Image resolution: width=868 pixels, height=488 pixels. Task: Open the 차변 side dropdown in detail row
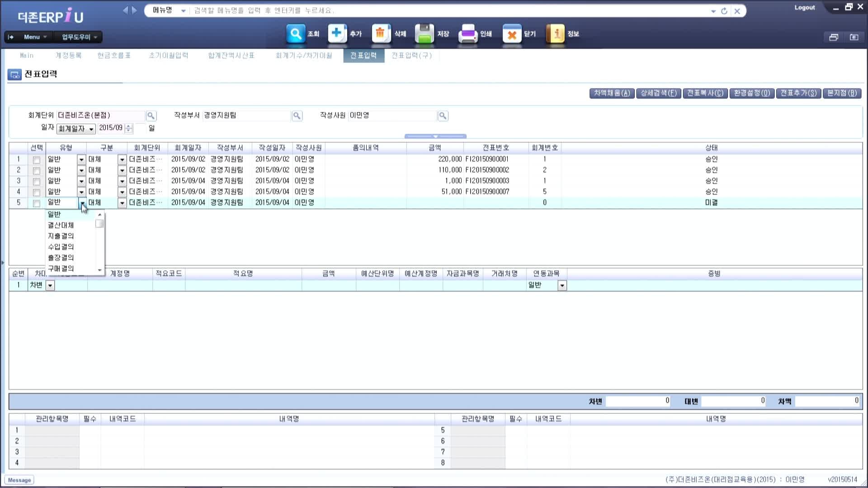coord(50,286)
